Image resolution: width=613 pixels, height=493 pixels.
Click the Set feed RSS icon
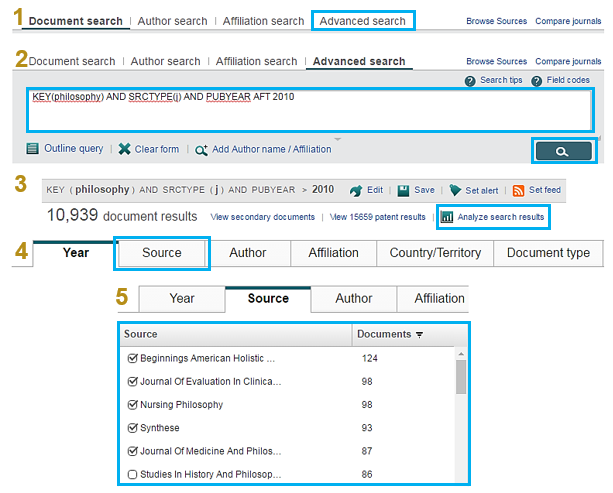click(x=518, y=190)
